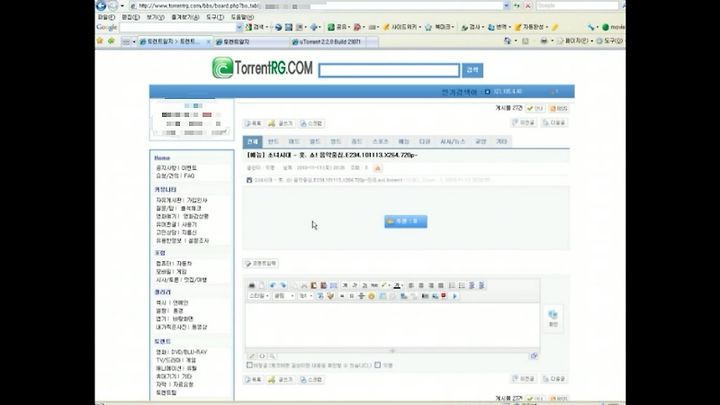Tick the secret comment checkbox
This screenshot has width=720, height=405.
[249, 365]
